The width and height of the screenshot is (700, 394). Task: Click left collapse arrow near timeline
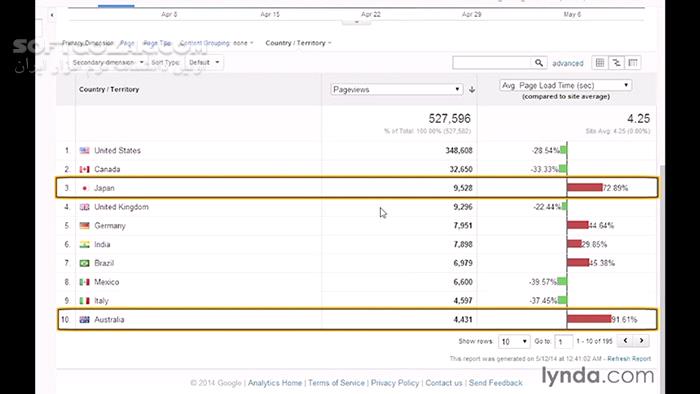[52, 15]
